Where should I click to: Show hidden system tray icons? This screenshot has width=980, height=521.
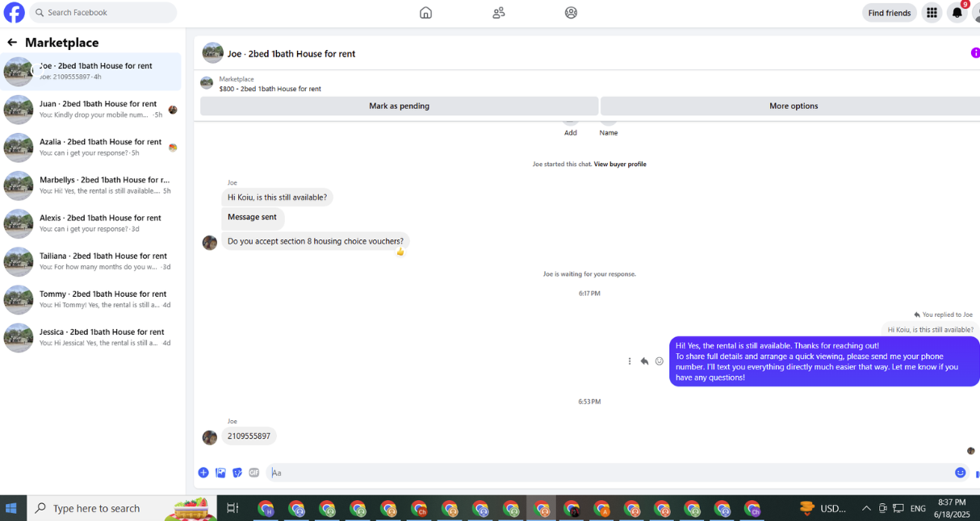(865, 508)
